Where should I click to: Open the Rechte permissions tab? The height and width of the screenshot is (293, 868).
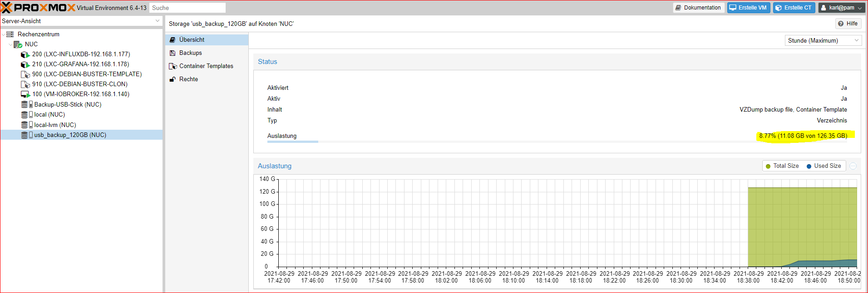[207, 79]
